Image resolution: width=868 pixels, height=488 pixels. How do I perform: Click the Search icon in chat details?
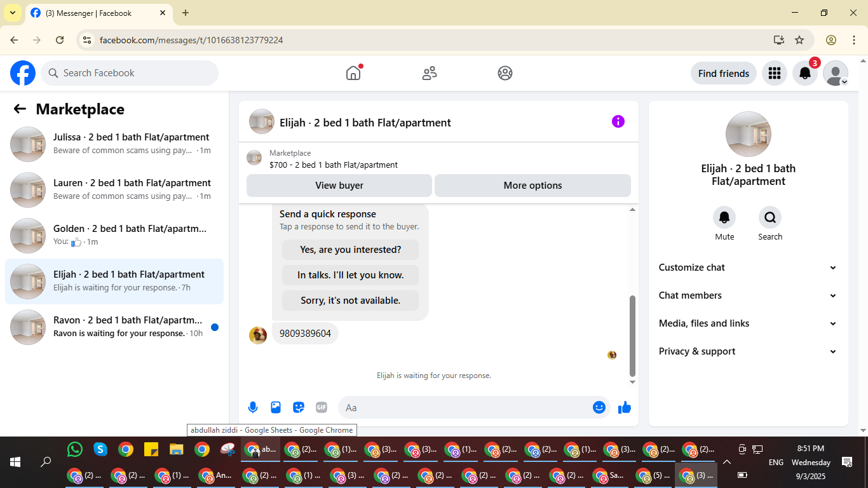(x=770, y=218)
